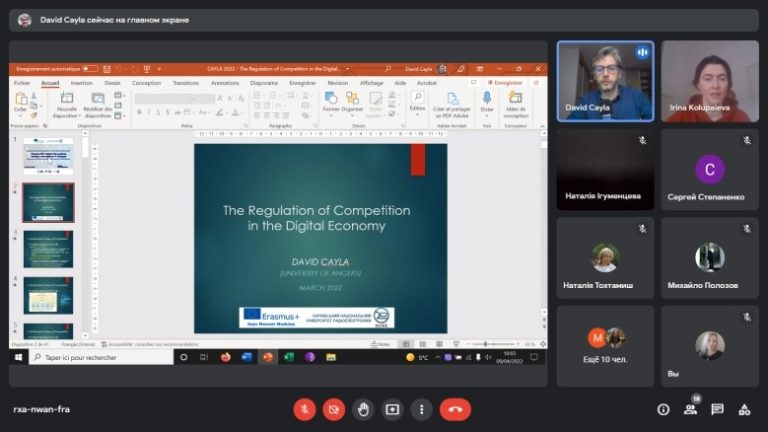Select the Format Painter brush icon
Image resolution: width=768 pixels, height=432 pixels.
pos(34,116)
